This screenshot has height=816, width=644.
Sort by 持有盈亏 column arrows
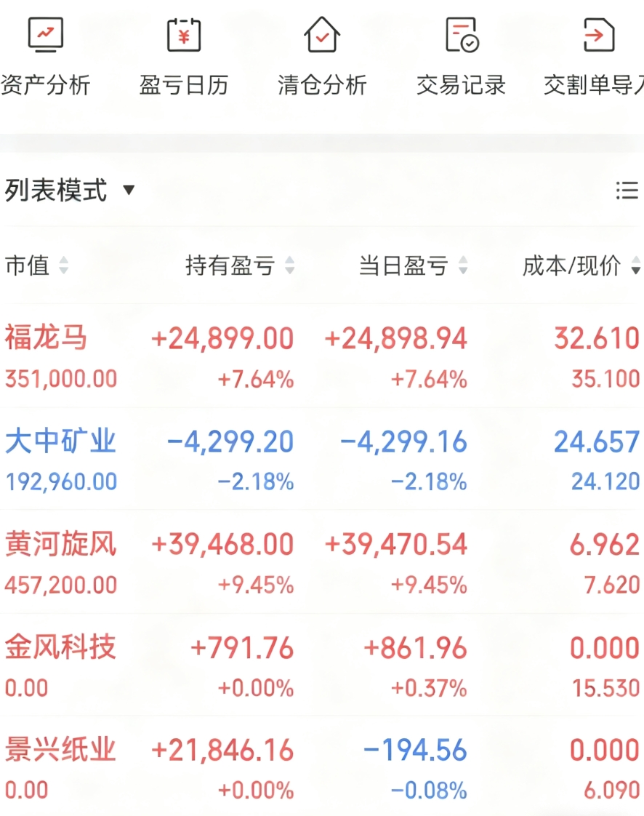(x=289, y=266)
